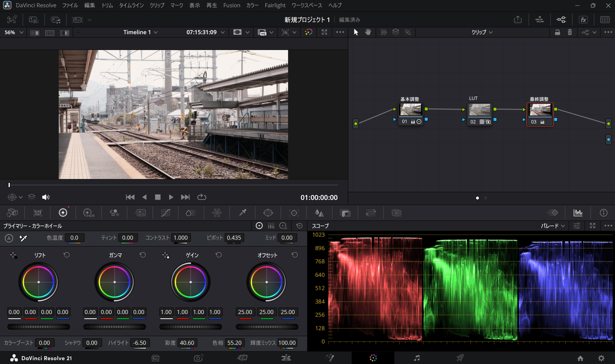Open the Qualifier eyedropper palette
The image size is (615, 364).
pos(242,213)
